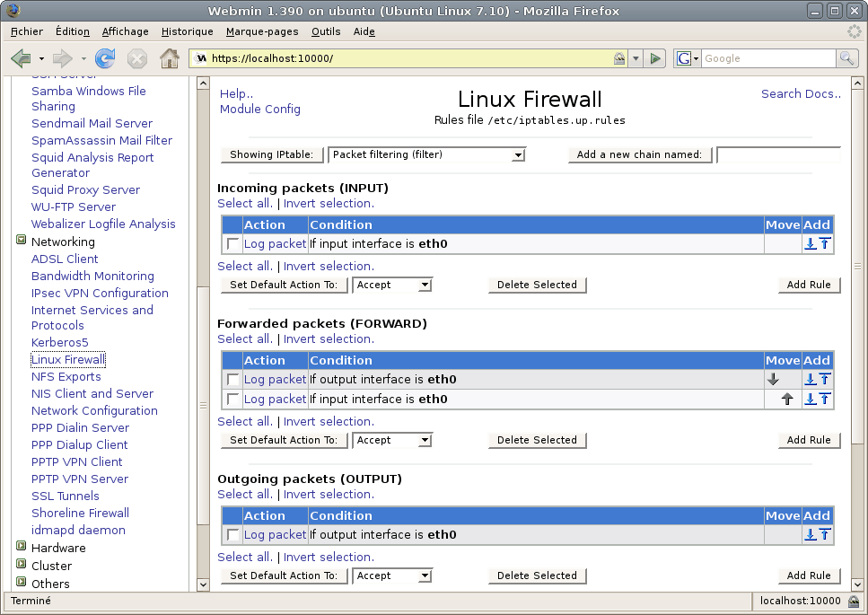
Task: Click the https://localhost:10000/ address field
Action: [409, 58]
